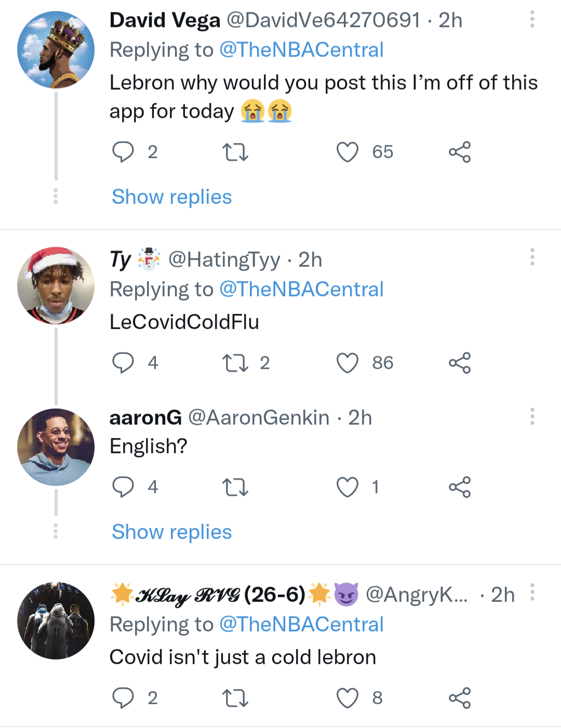Show replies under aaronG's tweet
The image size is (561, 728).
point(172,532)
